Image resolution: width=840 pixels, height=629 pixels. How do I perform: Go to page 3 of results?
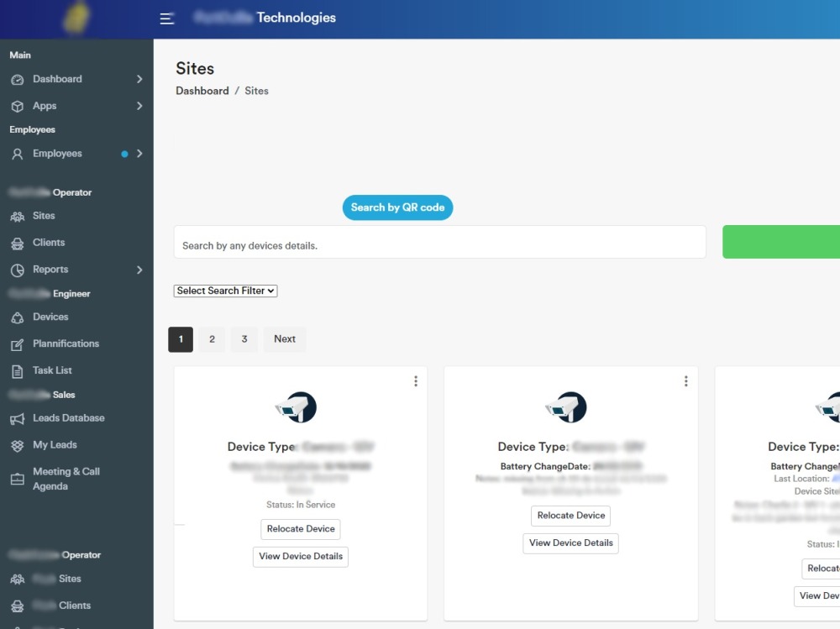[x=244, y=339]
